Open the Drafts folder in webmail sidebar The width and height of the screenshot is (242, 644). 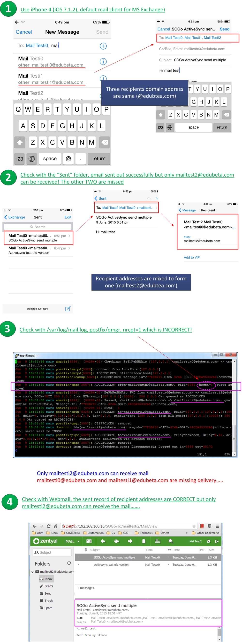click(49, 586)
